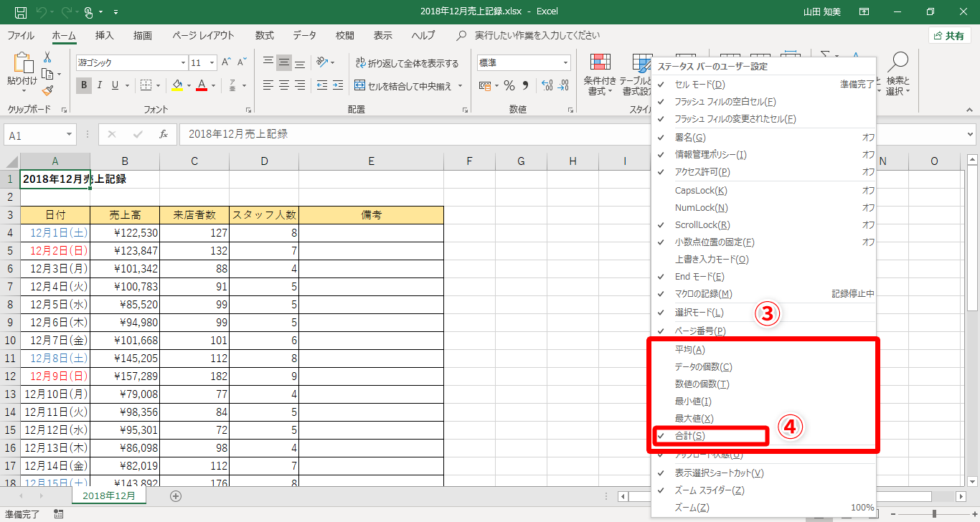Enable the 数値の個数(T) numerical count option
The image size is (980, 522).
[763, 384]
